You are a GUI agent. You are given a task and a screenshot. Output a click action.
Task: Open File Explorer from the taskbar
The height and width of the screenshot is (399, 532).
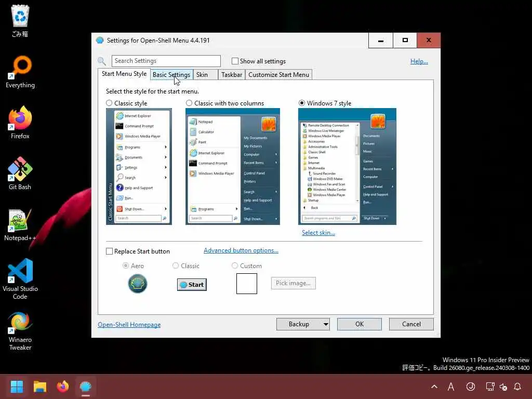pyautogui.click(x=40, y=387)
